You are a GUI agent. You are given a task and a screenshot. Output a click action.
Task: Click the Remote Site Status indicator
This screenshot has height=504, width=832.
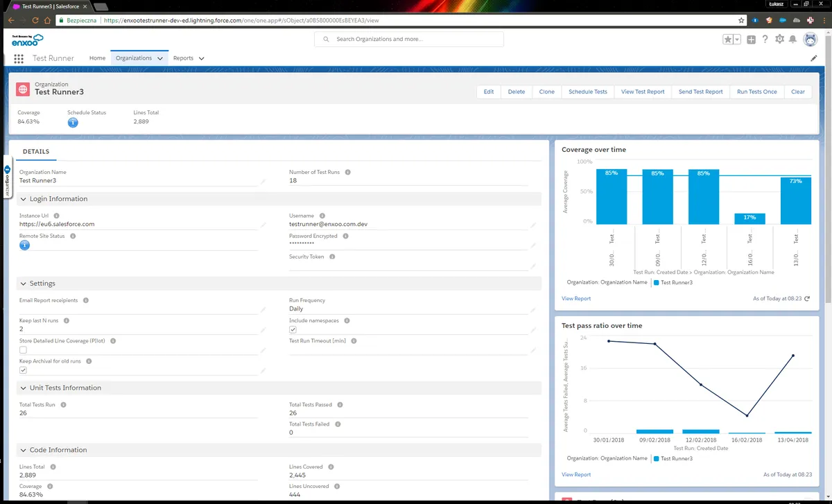pos(24,245)
